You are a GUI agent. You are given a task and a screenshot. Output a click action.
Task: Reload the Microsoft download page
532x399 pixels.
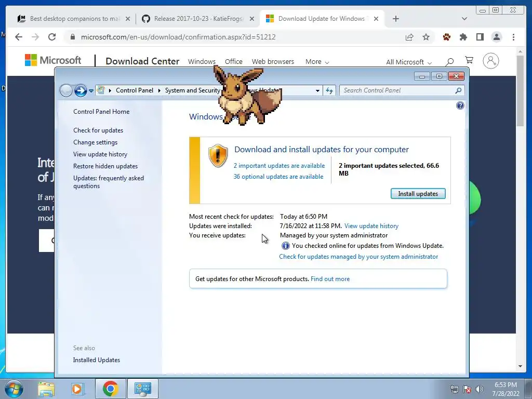click(52, 37)
